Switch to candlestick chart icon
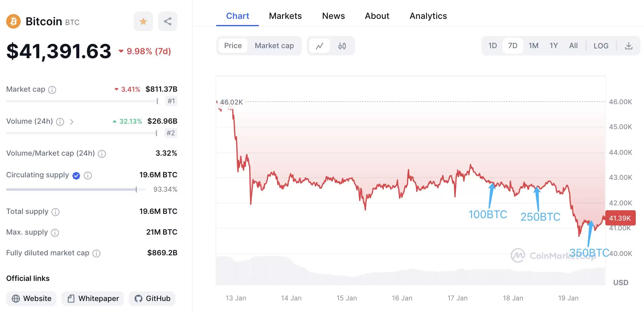The image size is (644, 312). (x=342, y=46)
